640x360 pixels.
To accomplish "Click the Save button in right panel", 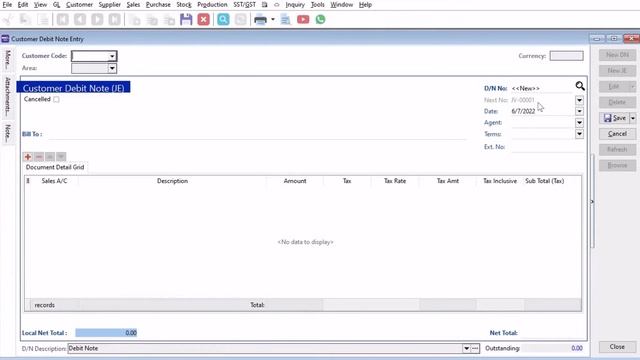I will click(615, 118).
